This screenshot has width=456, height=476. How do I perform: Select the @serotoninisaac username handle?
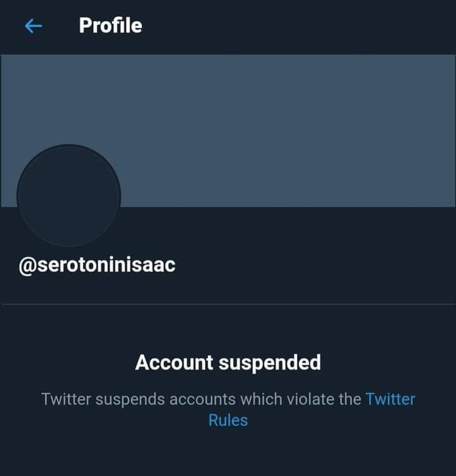pyautogui.click(x=97, y=265)
